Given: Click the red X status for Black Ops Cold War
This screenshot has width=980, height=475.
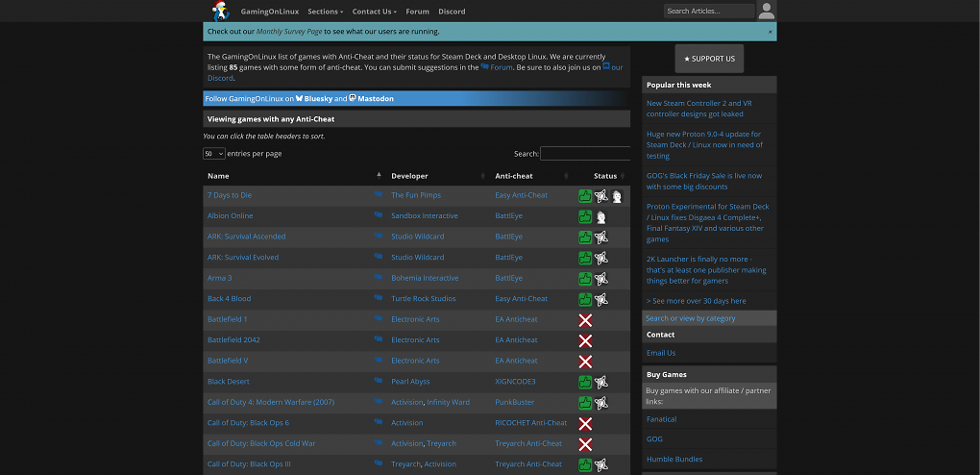Looking at the screenshot, I should click(585, 444).
